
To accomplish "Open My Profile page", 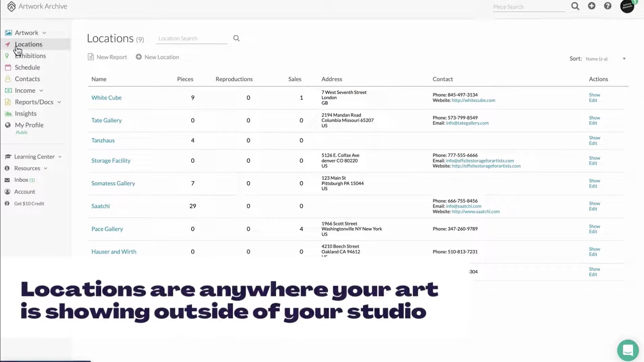I will coord(29,125).
